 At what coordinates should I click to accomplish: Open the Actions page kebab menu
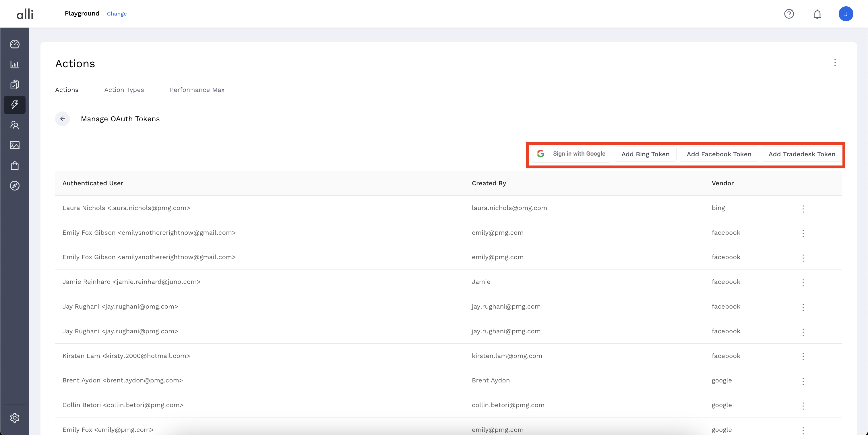835,63
